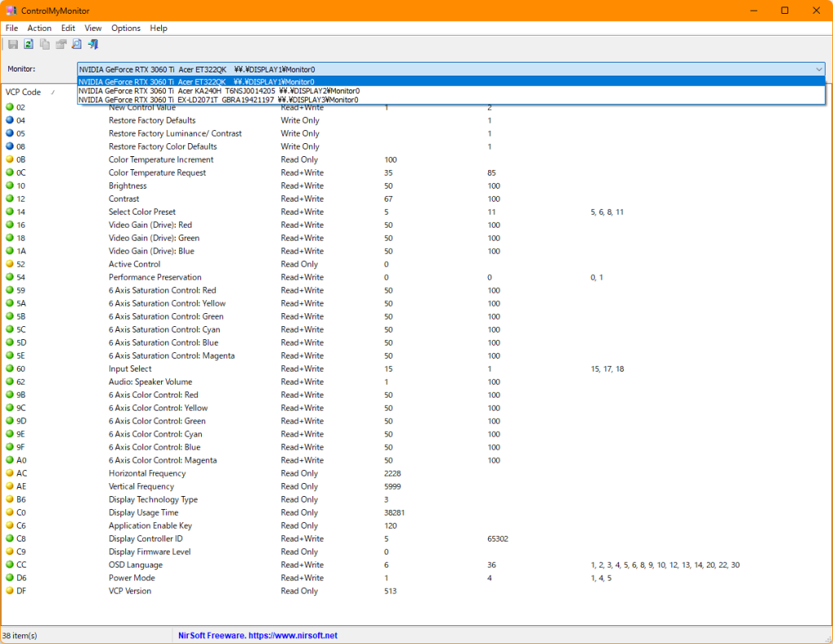Open the View menu
The image size is (833, 644).
94,28
